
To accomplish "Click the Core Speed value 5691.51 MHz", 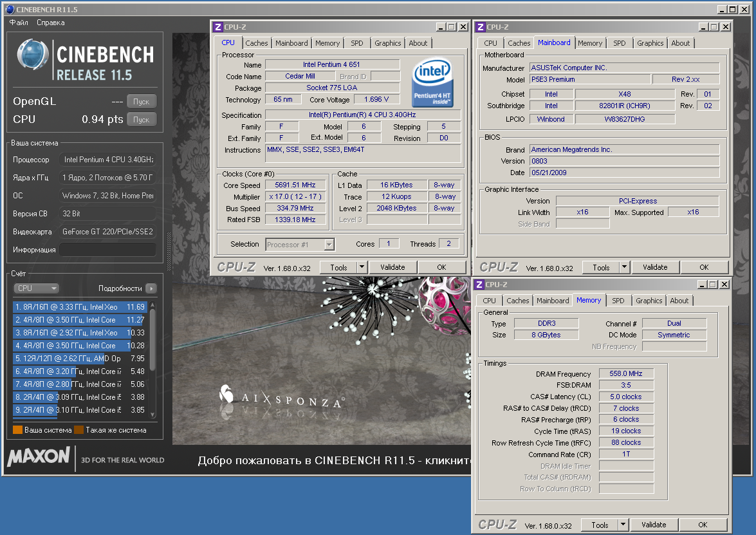I will click(x=295, y=185).
